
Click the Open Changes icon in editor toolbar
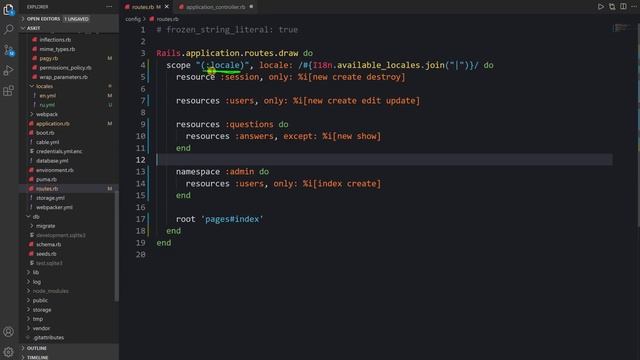(x=612, y=7)
